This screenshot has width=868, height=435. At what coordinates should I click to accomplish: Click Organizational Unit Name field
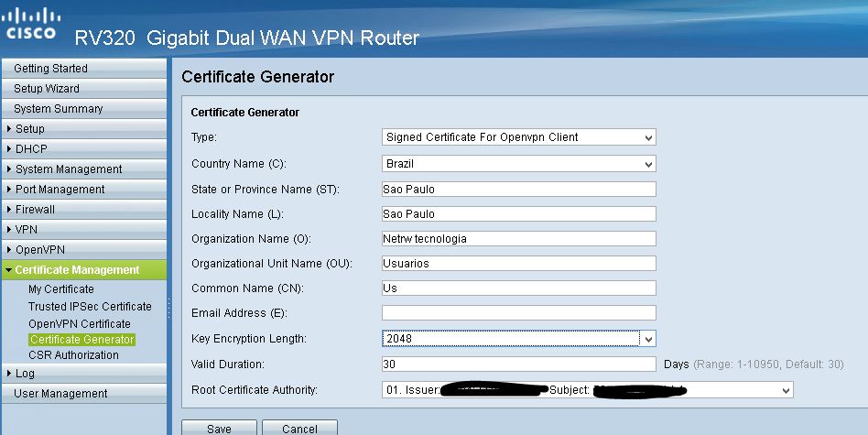coord(519,264)
